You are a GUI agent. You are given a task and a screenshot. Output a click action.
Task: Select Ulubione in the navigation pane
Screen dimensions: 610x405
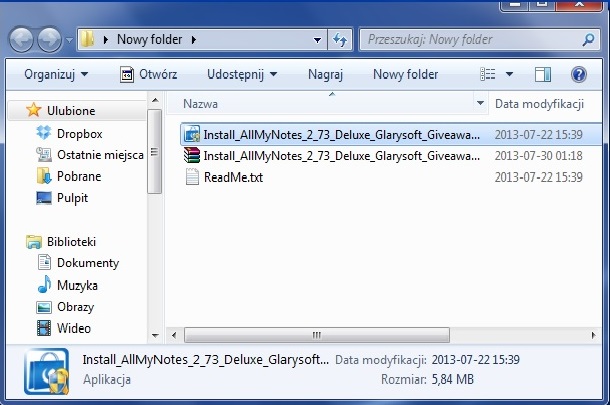click(x=77, y=110)
